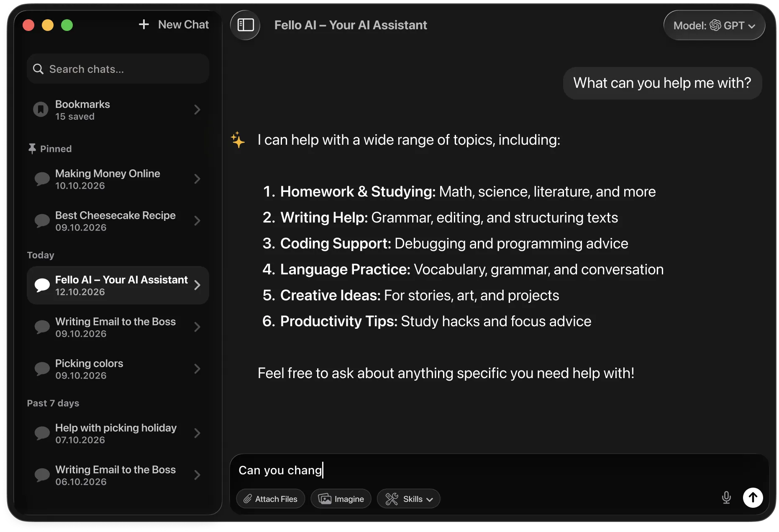Click the Pinned pin icon
Screen dimensions: 779x532
(x=32, y=148)
